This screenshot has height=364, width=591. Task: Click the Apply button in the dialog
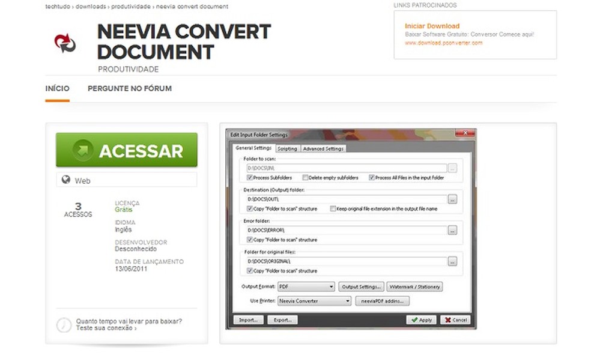coord(422,320)
